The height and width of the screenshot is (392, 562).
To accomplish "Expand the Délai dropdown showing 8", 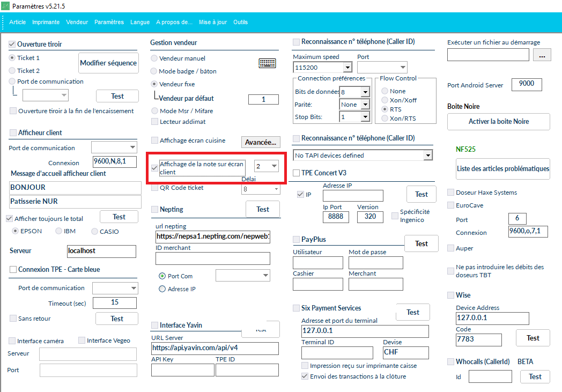I will coord(276,189).
